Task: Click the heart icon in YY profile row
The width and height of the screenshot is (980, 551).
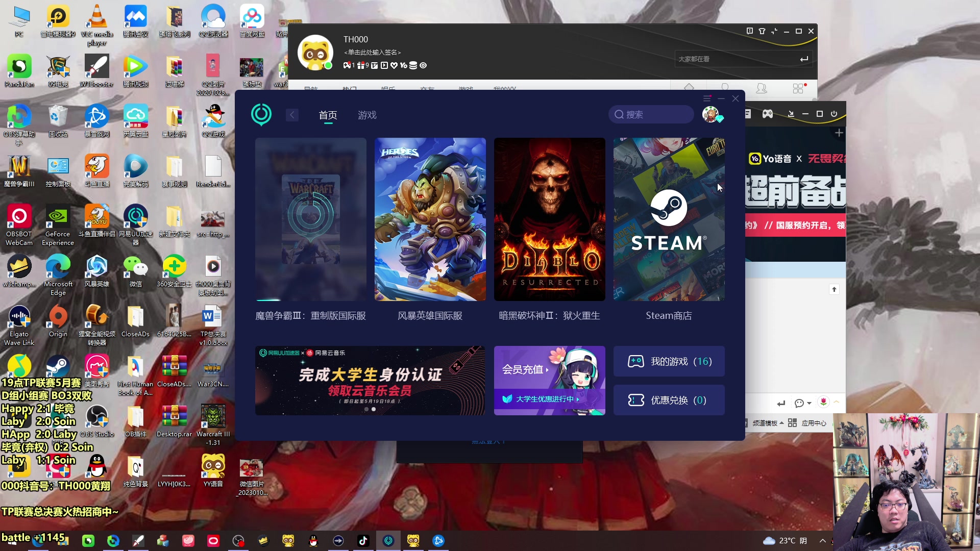Action: point(394,65)
